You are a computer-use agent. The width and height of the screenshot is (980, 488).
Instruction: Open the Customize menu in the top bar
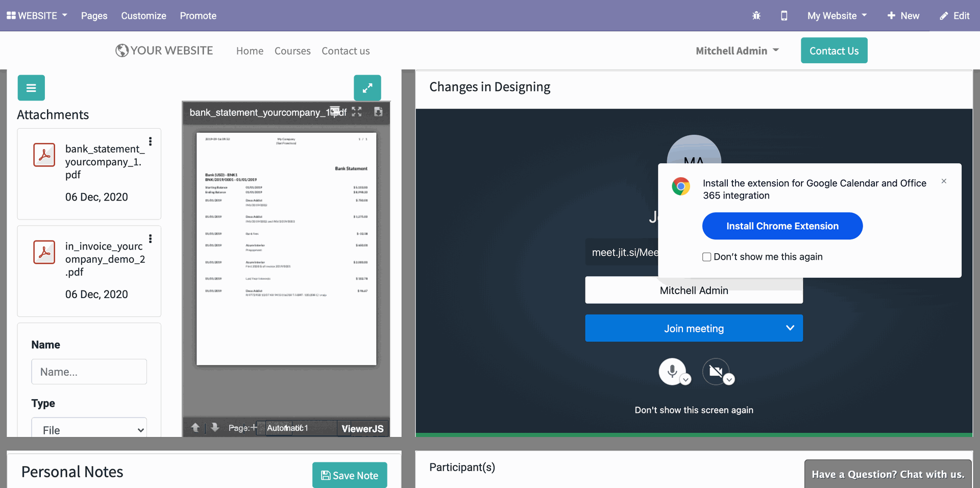tap(143, 16)
